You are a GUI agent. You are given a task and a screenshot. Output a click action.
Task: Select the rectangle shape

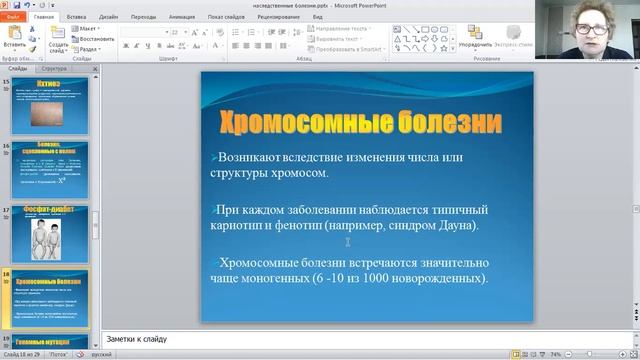[x=425, y=29]
